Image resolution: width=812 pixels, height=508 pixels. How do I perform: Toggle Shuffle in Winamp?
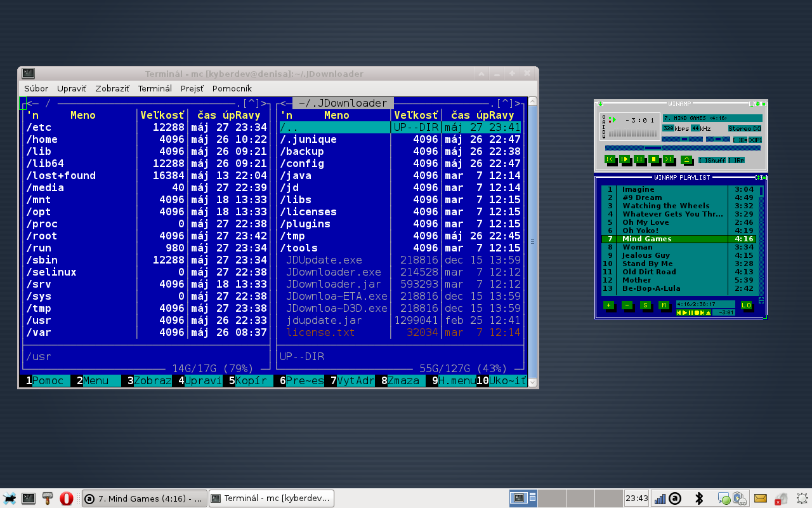[x=712, y=160]
